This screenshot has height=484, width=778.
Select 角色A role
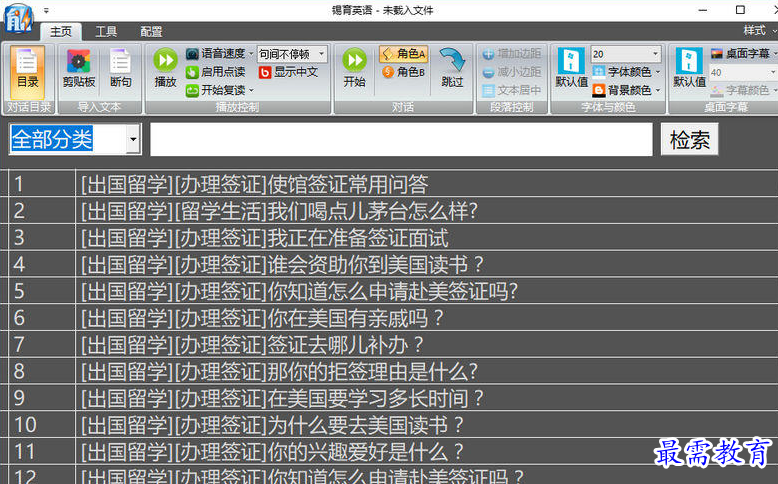pyautogui.click(x=404, y=54)
